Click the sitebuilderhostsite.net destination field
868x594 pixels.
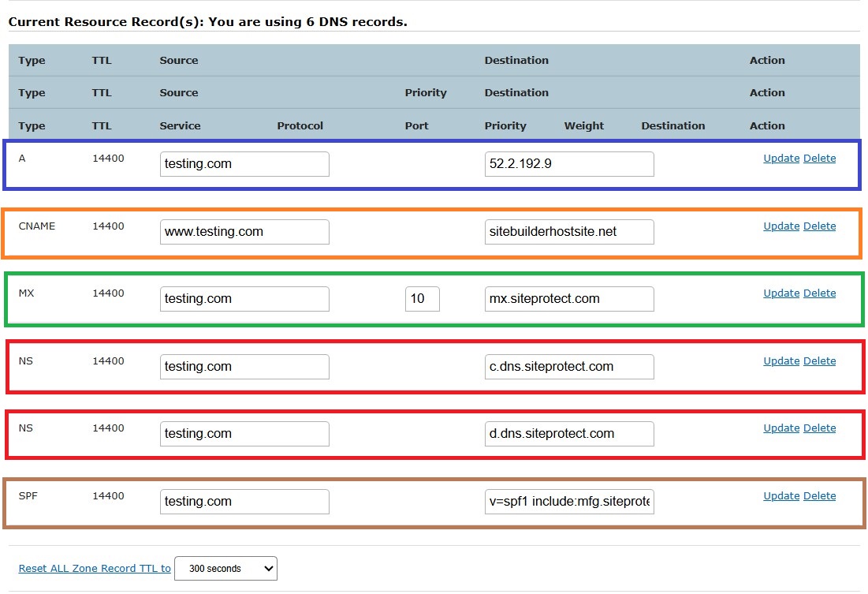[x=569, y=232]
